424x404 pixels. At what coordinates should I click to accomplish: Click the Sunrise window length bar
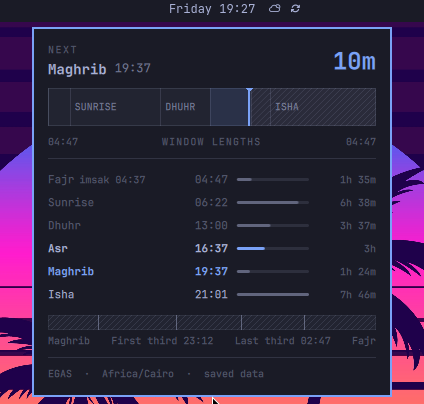273,202
